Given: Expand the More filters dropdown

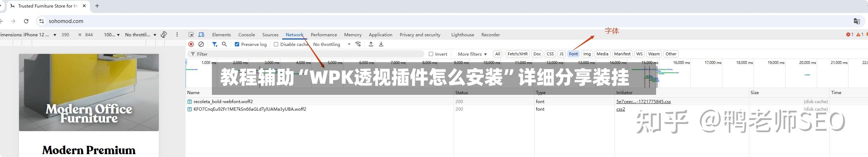Looking at the screenshot, I should (x=472, y=54).
